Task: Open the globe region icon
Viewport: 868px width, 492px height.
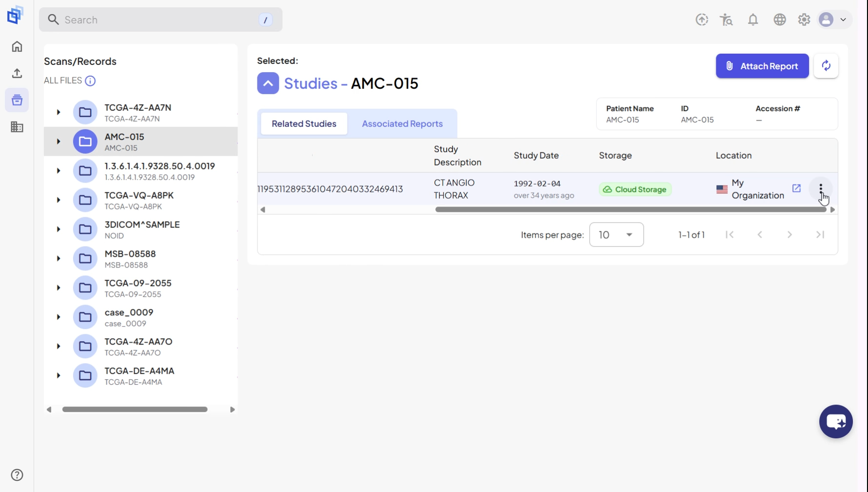Action: [780, 20]
